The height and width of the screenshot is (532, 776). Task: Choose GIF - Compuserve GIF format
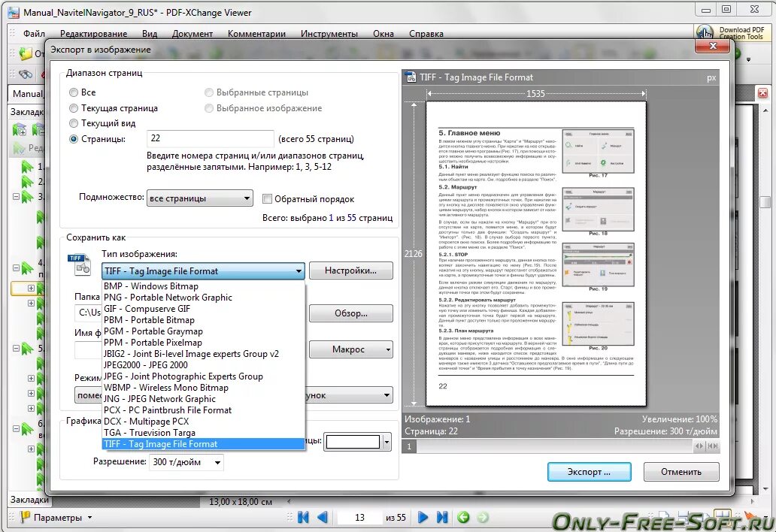click(204, 309)
